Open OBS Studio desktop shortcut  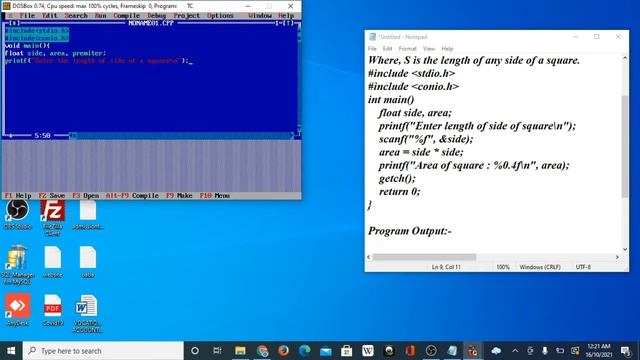[x=17, y=214]
